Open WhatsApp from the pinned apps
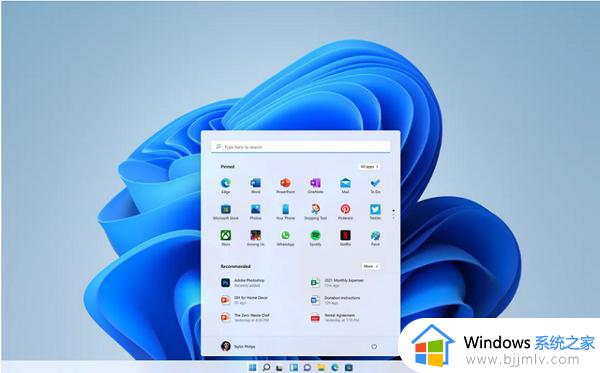The width and height of the screenshot is (600, 373). pyautogui.click(x=285, y=238)
